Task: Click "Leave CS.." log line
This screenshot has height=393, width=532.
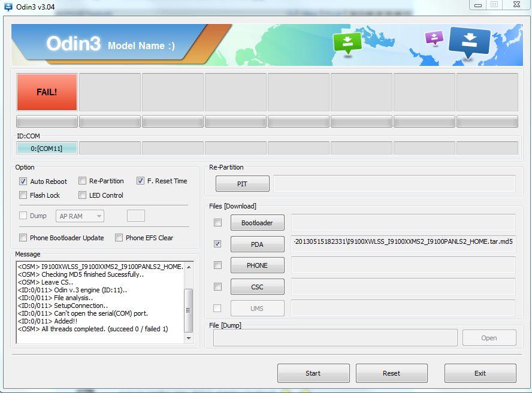Action: (46, 282)
